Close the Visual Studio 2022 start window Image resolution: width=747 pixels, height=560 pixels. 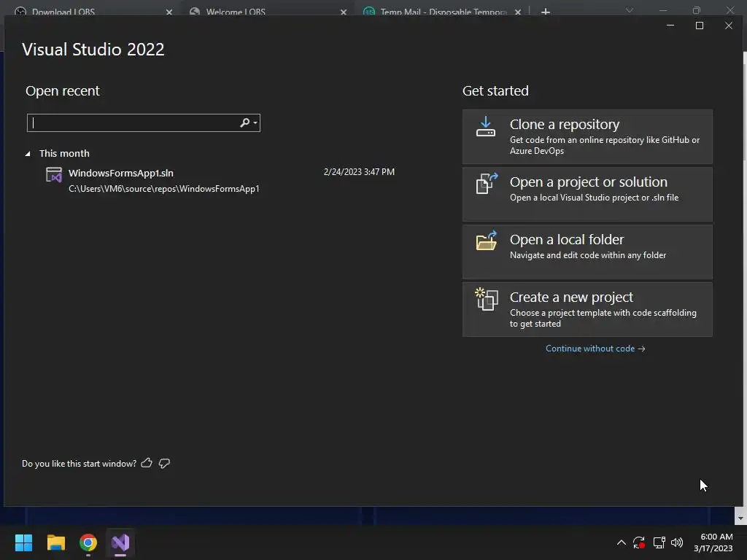click(x=729, y=26)
